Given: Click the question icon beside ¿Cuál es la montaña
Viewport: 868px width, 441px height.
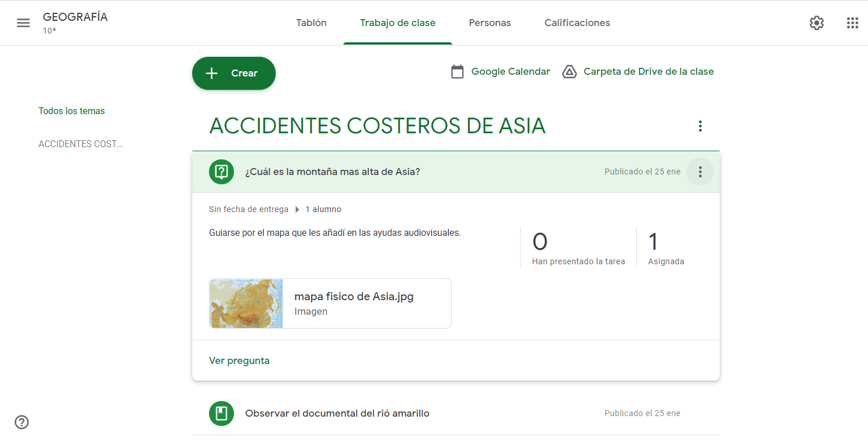Looking at the screenshot, I should click(x=221, y=172).
